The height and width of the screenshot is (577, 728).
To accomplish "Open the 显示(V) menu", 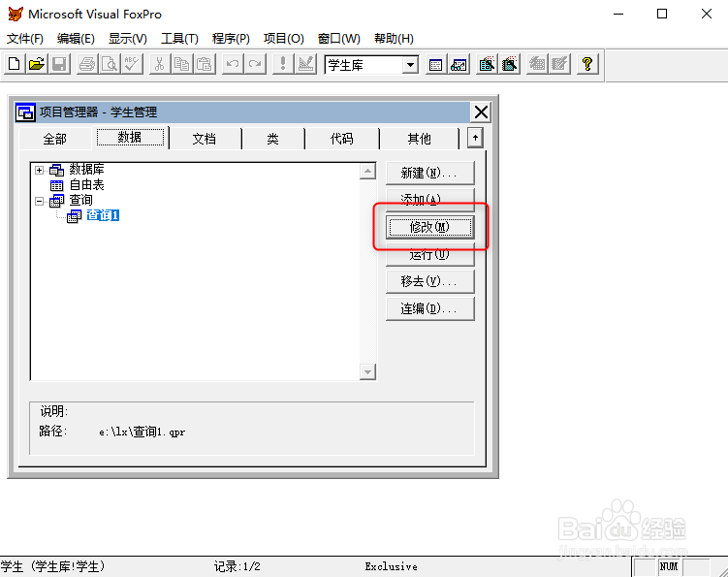I will 128,39.
